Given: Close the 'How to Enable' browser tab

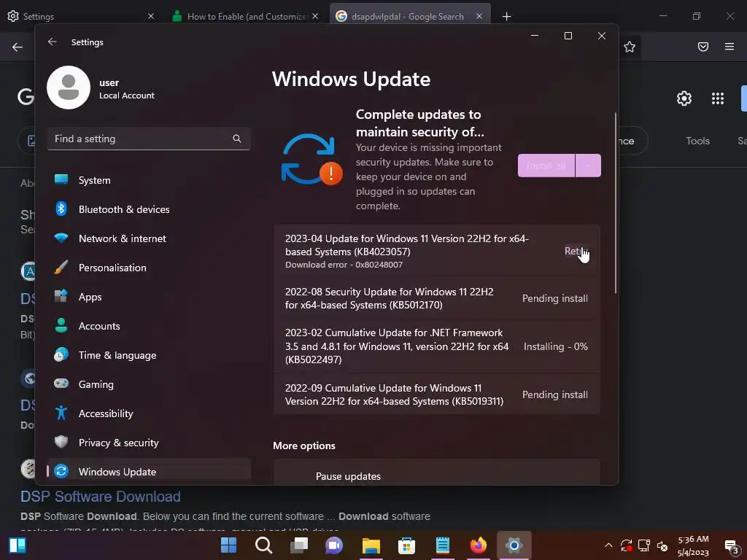Looking at the screenshot, I should (x=315, y=16).
